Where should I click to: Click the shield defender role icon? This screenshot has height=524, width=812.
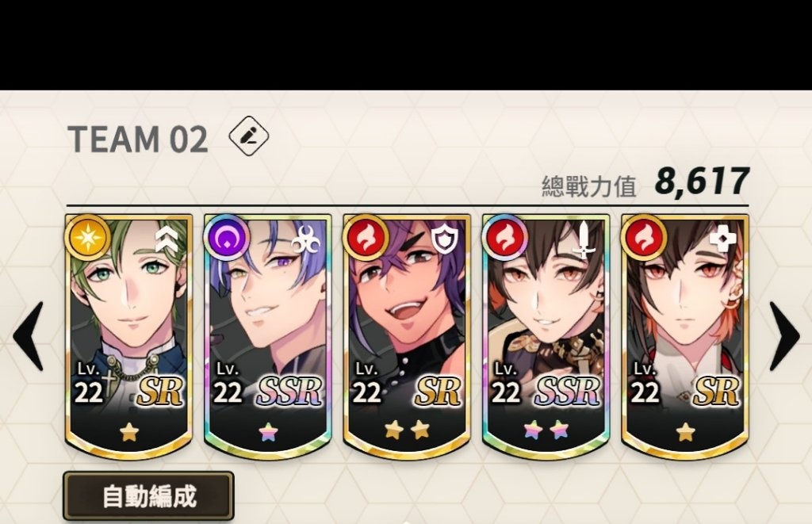pyautogui.click(x=445, y=239)
